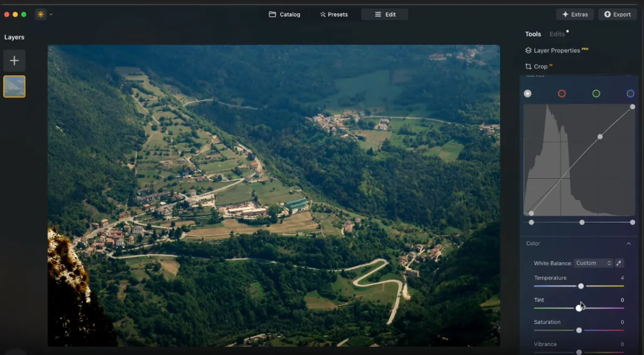Select the layer thumbnail in the Layers panel
Viewport: 644px width, 355px height.
pyautogui.click(x=14, y=86)
